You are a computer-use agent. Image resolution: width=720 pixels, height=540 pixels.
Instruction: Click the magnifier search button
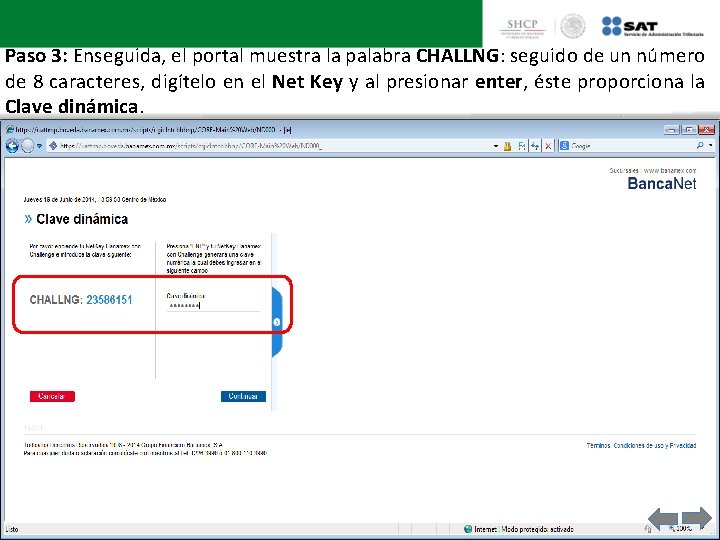tap(700, 146)
